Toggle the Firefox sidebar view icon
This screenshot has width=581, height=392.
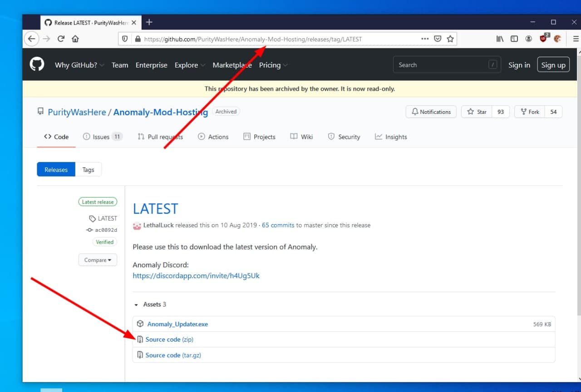514,39
